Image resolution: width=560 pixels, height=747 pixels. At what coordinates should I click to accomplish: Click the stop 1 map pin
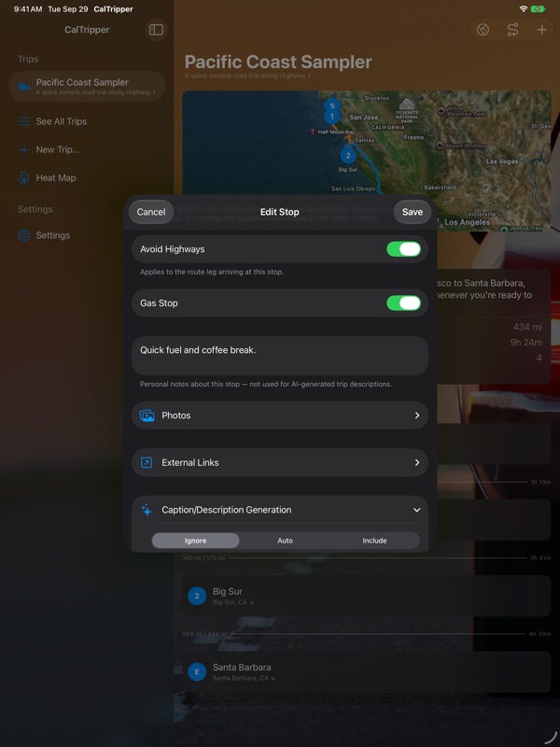click(332, 117)
